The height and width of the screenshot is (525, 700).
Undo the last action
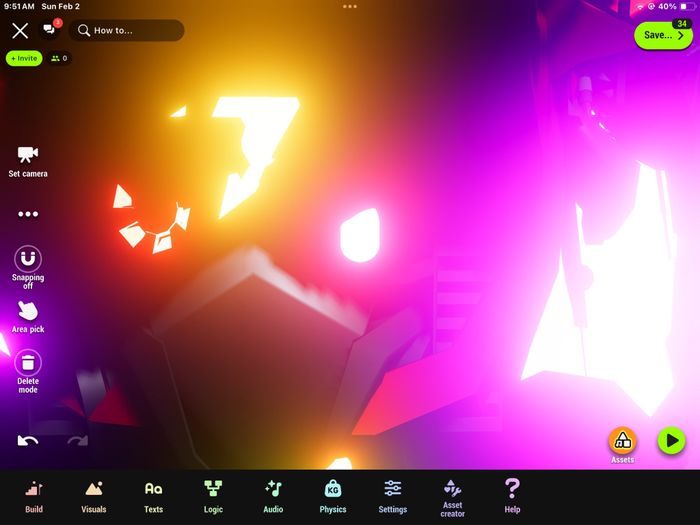tap(28, 441)
